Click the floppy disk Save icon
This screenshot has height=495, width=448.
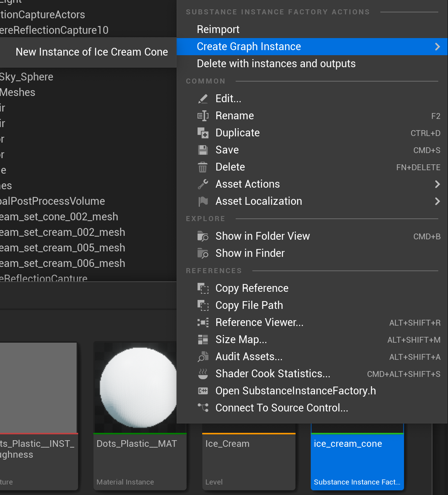pos(203,150)
